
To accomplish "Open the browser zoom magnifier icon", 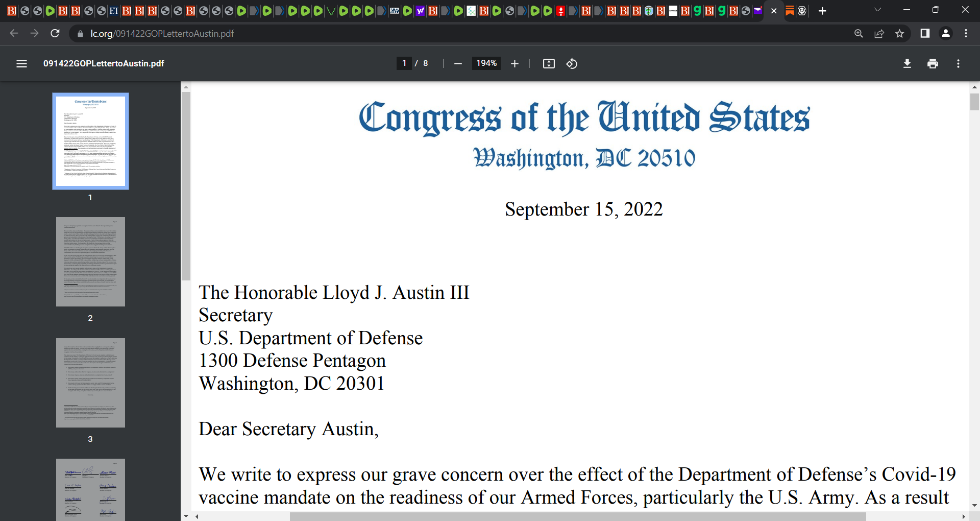I will 859,33.
